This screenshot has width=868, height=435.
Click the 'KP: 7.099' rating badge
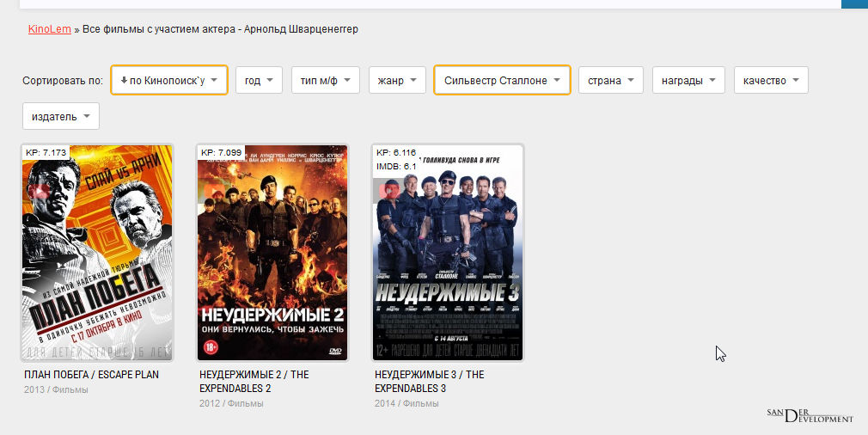pyautogui.click(x=221, y=152)
